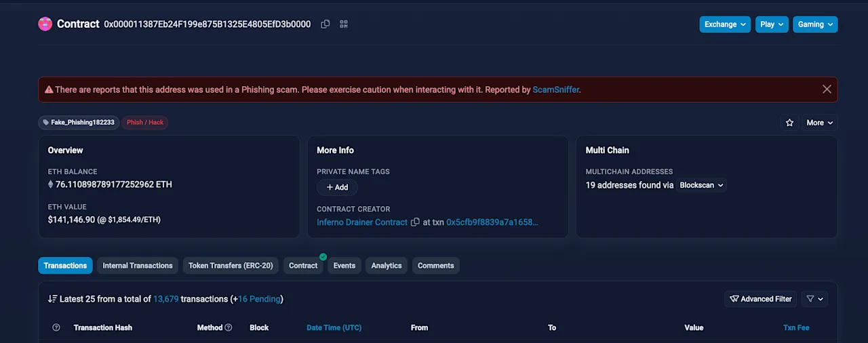Click the From column header
This screenshot has width=868, height=343.
click(419, 327)
